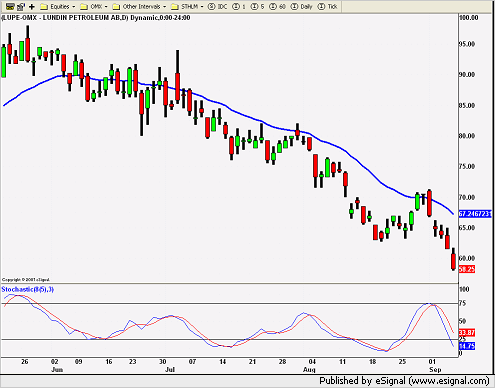Switch to the 1 minute interval

coord(239,6)
